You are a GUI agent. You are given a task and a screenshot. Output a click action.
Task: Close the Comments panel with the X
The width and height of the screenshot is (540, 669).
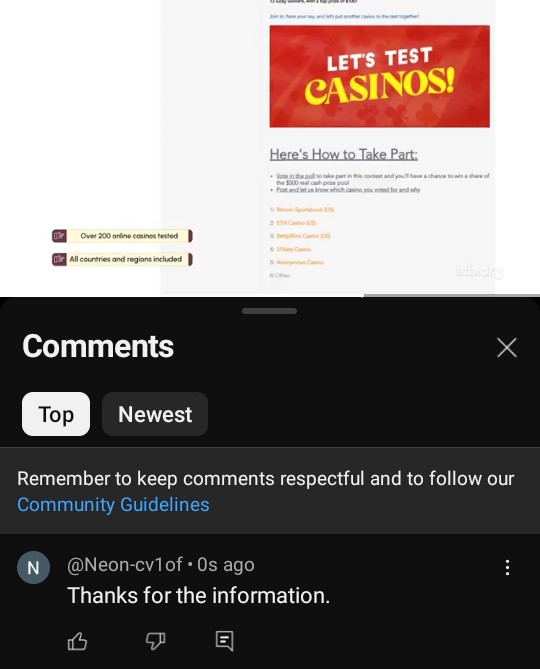click(x=507, y=347)
